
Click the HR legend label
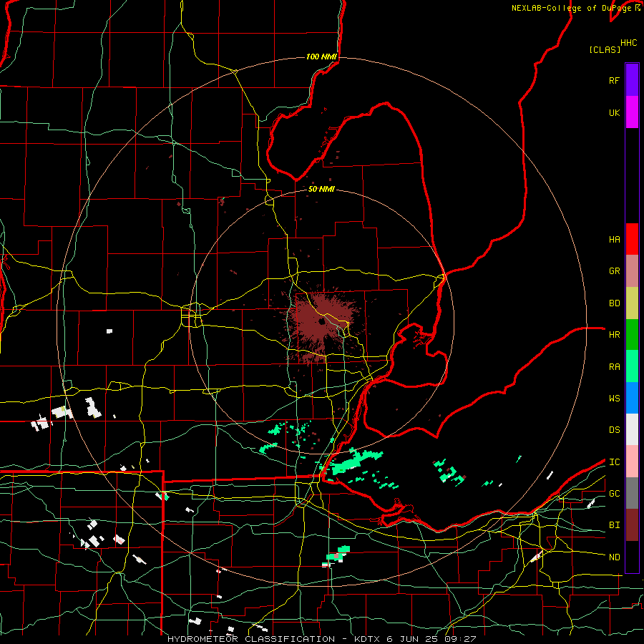click(x=614, y=335)
